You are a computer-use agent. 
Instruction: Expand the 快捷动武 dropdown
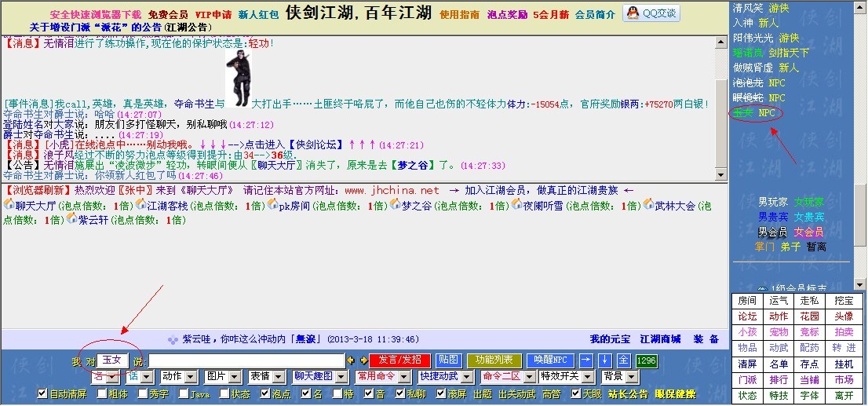click(x=447, y=377)
